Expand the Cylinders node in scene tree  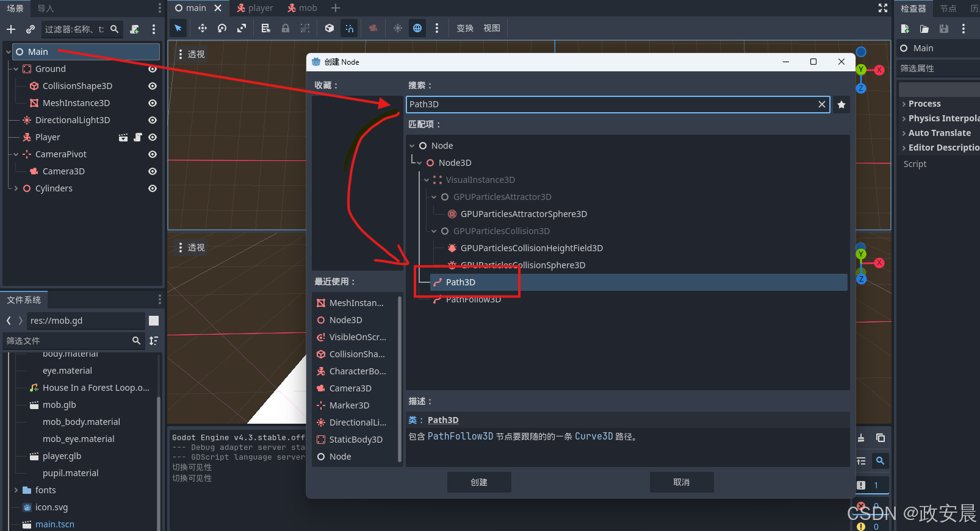(x=16, y=188)
